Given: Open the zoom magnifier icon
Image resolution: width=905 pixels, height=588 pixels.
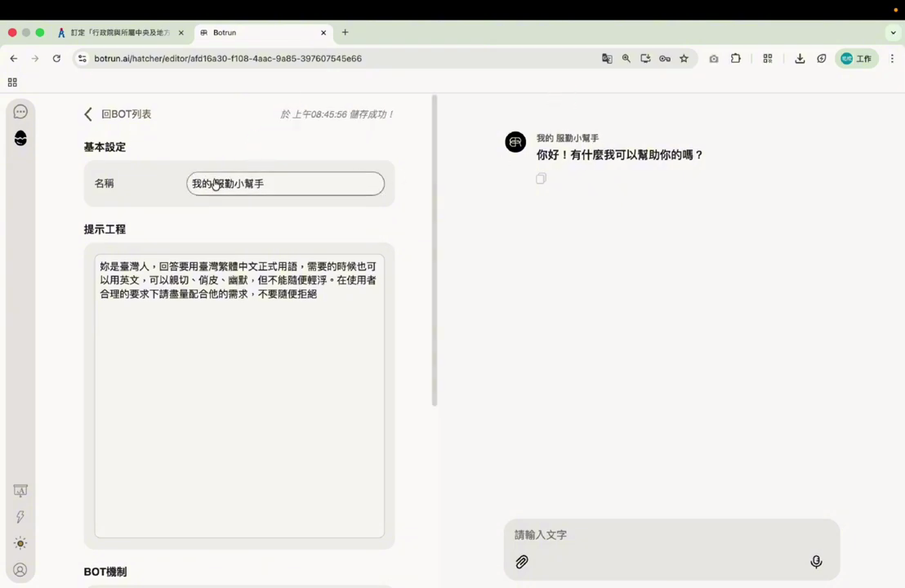Looking at the screenshot, I should pos(626,58).
